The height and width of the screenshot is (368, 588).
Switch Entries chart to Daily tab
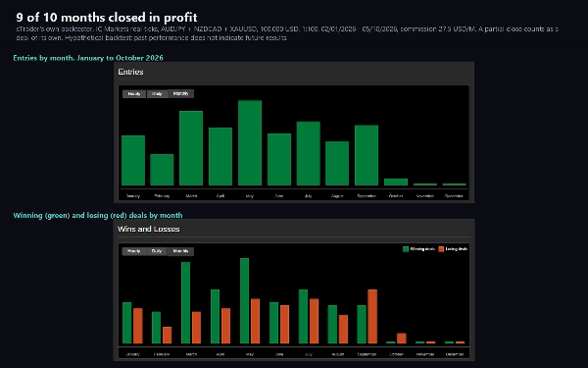pyautogui.click(x=157, y=94)
